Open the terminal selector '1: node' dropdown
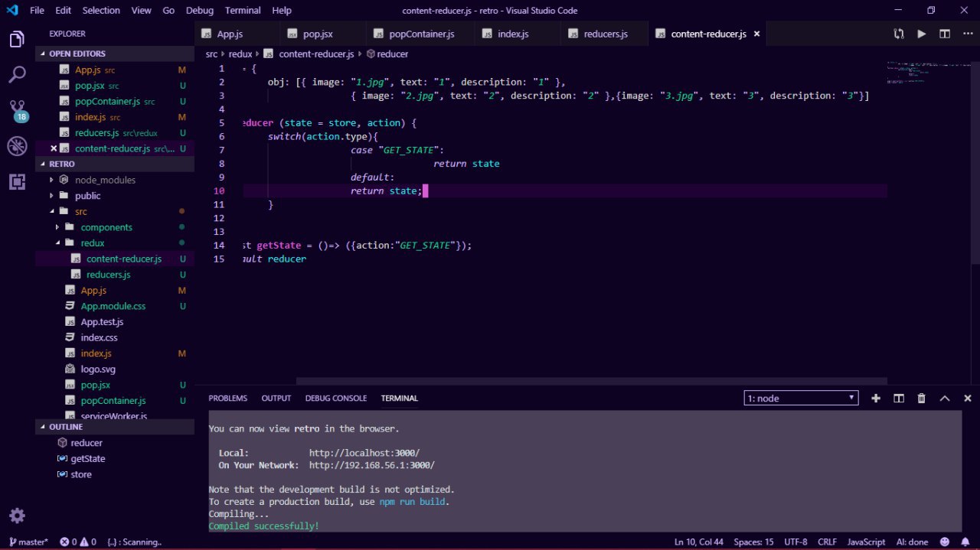Image resolution: width=980 pixels, height=550 pixels. tap(801, 398)
